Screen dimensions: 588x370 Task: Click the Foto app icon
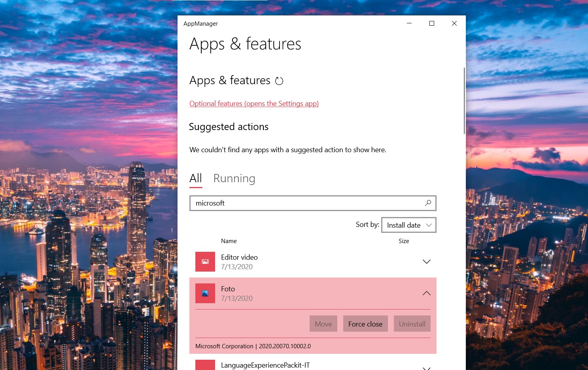pos(205,293)
